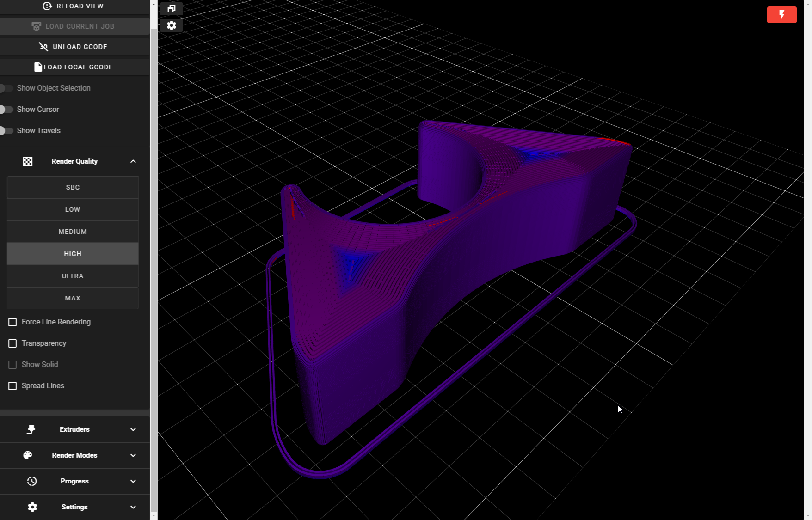Toggle Show Object Selection switch
The image size is (812, 520).
6,88
